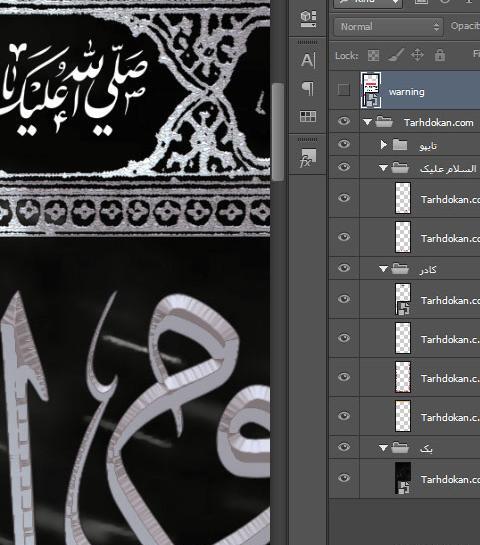Hide the بک group

point(344,447)
